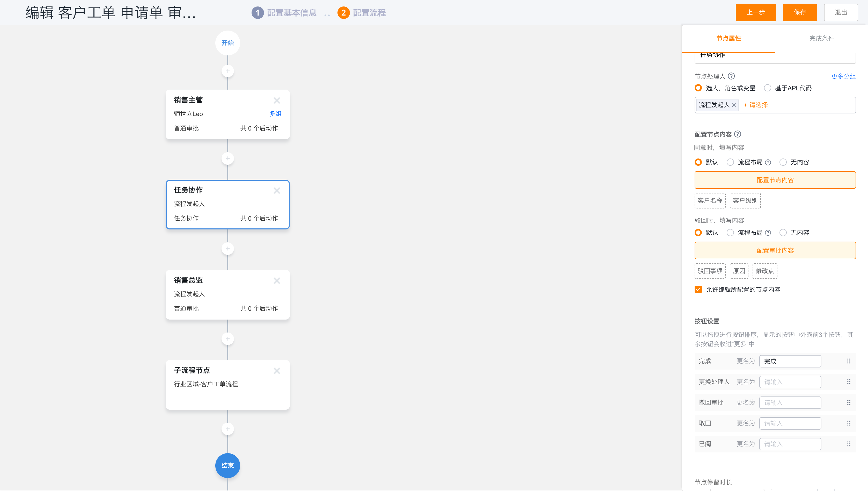The width and height of the screenshot is (868, 491).
Task: Open help icon next to 节点处理人
Action: pyautogui.click(x=731, y=76)
